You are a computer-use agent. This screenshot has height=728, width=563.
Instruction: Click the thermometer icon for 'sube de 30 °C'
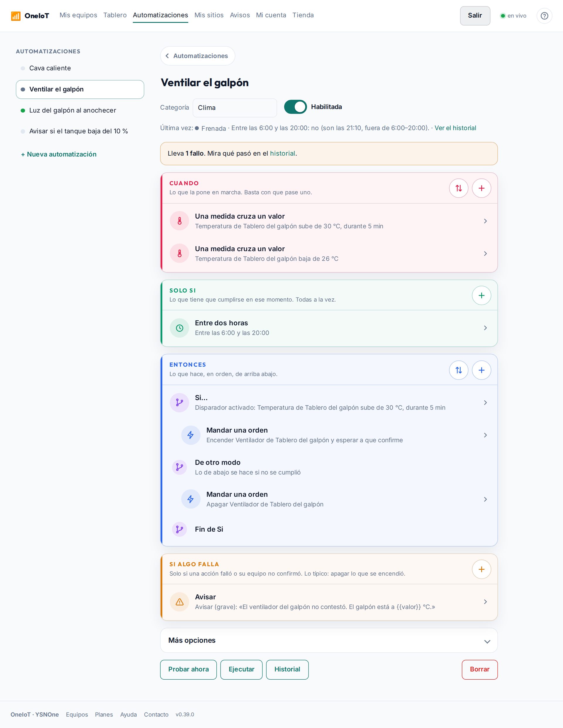(179, 221)
